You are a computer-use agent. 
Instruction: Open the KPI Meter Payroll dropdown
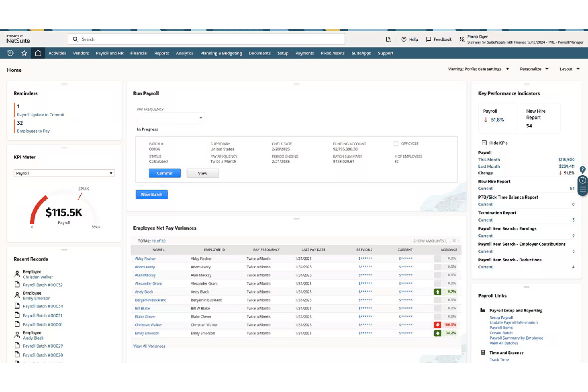click(x=64, y=173)
